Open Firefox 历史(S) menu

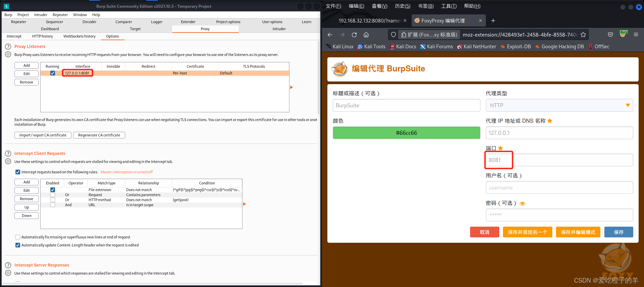click(403, 6)
